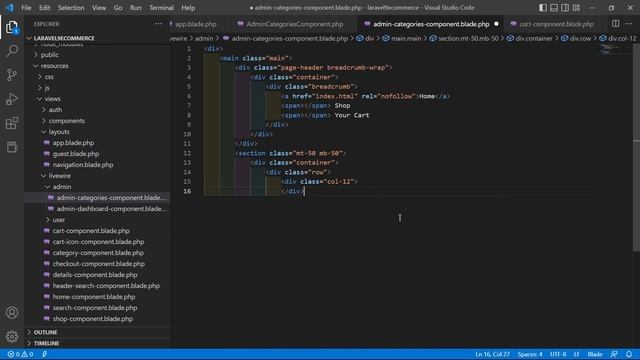Image resolution: width=640 pixels, height=360 pixels.
Task: Switch to app.blade.php tab
Action: point(196,24)
